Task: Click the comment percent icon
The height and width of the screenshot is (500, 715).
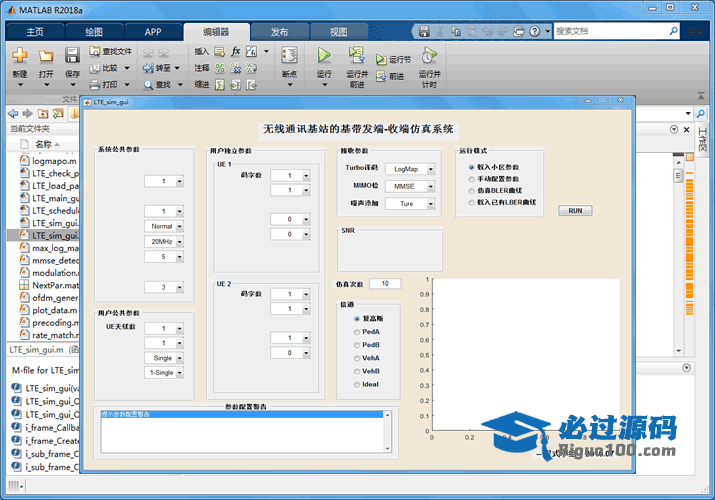Action: click(220, 68)
